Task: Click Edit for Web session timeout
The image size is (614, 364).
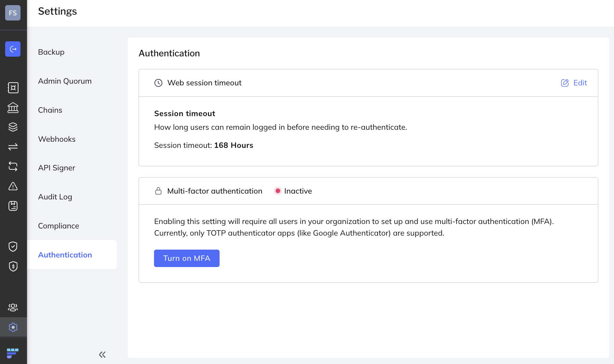Action: click(x=574, y=83)
